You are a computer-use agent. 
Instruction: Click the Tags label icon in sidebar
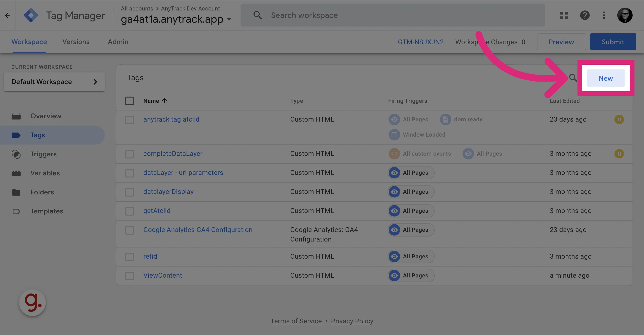(16, 135)
